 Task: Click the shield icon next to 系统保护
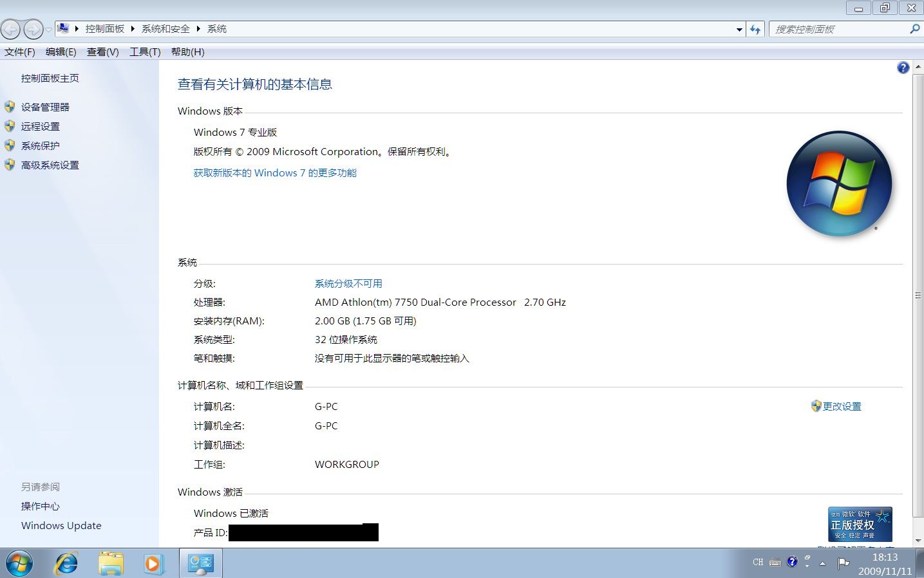(10, 145)
